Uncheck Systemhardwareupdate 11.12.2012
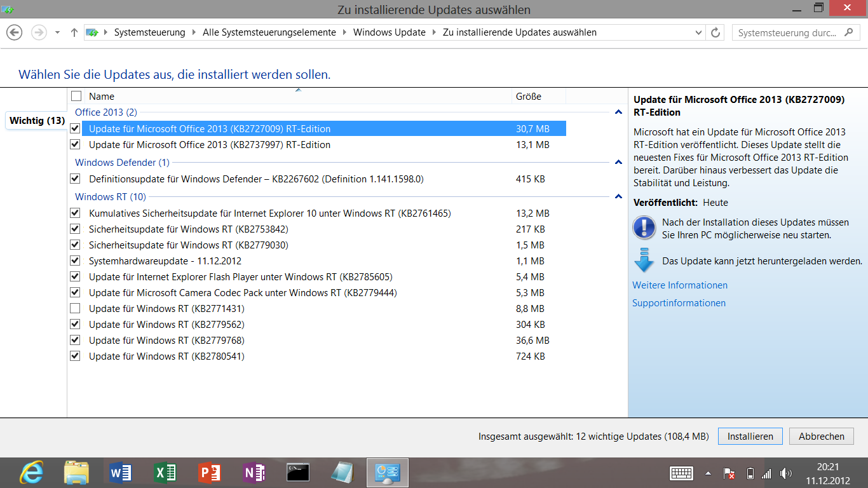The image size is (868, 488). (x=76, y=261)
